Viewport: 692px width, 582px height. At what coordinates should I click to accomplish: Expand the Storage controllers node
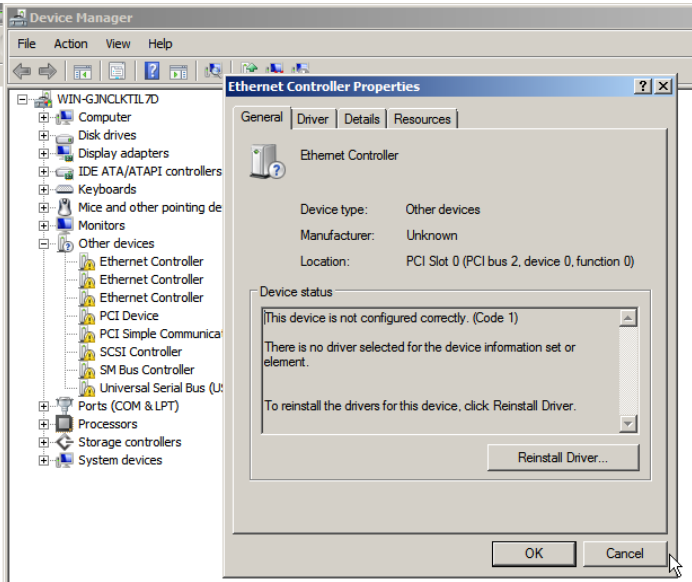[x=43, y=442]
